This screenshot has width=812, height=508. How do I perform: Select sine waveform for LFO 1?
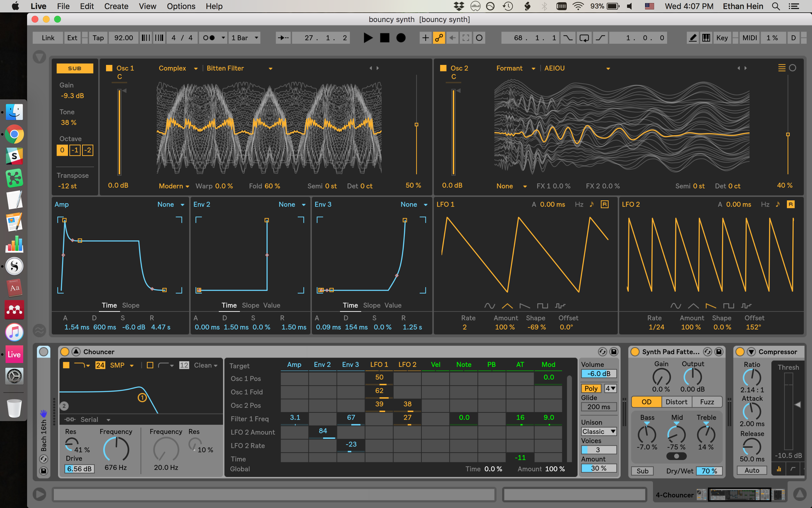pos(489,306)
